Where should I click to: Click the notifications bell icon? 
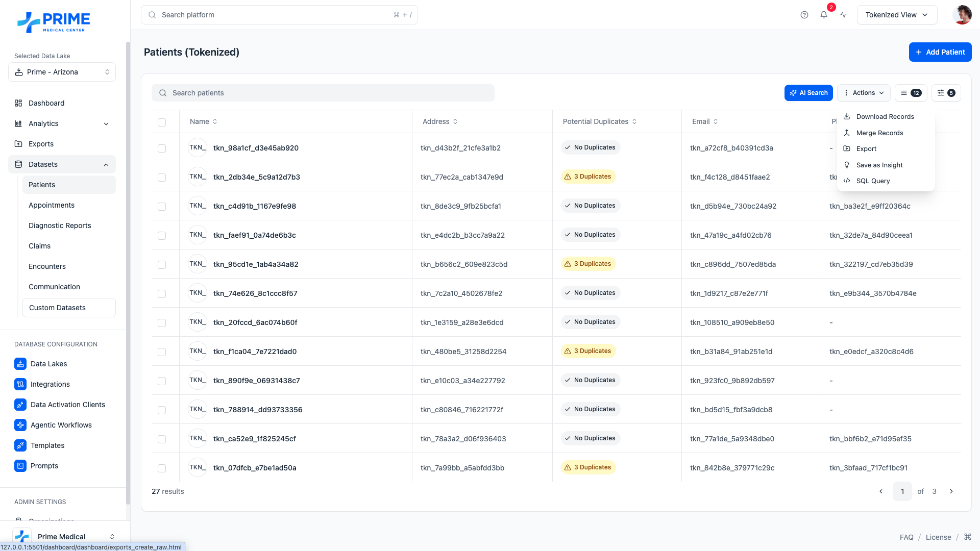click(823, 15)
